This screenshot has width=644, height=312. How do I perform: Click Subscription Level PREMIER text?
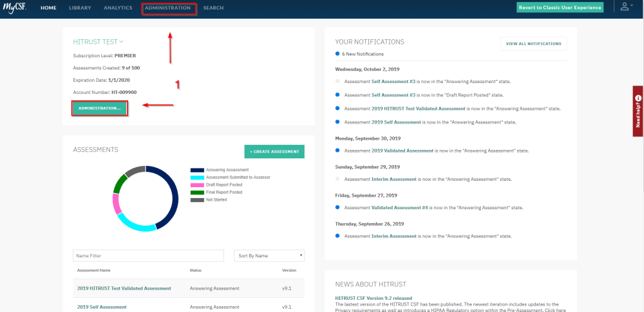[104, 55]
